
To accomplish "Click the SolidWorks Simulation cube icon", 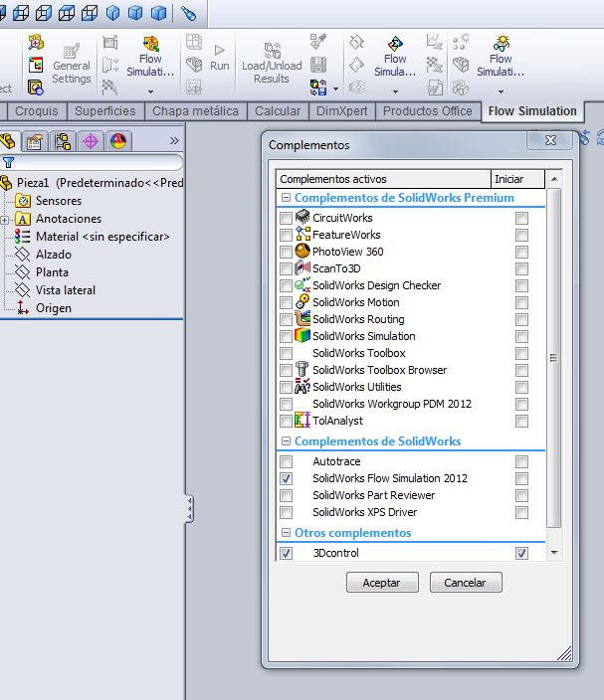I will pos(302,335).
